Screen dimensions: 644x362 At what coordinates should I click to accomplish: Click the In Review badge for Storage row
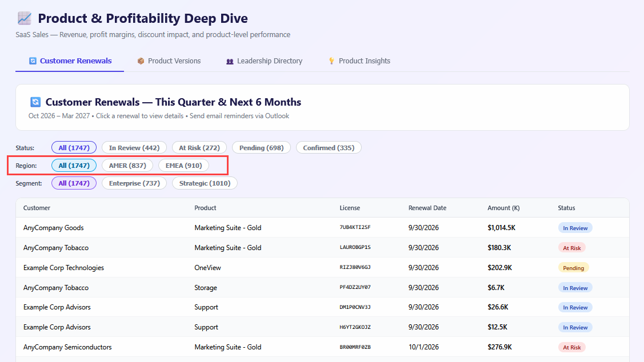point(575,288)
